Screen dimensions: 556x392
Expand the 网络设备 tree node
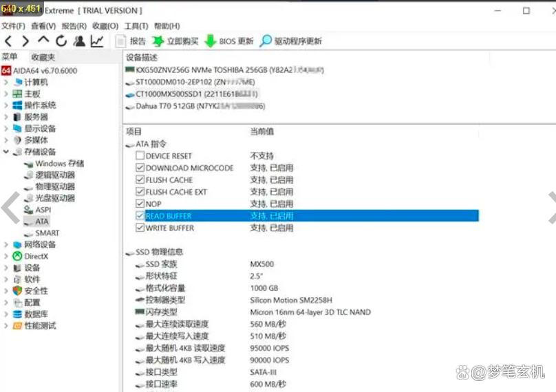(6, 245)
